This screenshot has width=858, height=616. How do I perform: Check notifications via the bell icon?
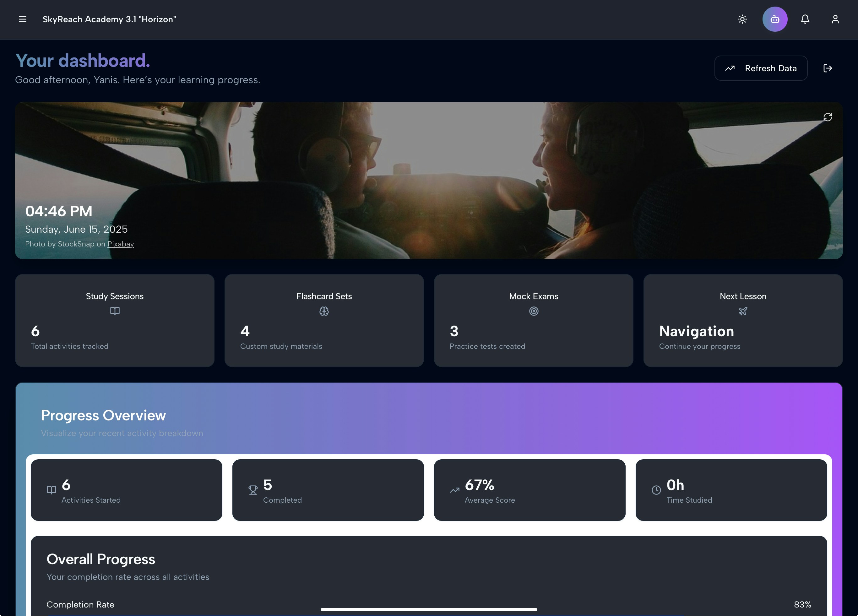coord(805,19)
